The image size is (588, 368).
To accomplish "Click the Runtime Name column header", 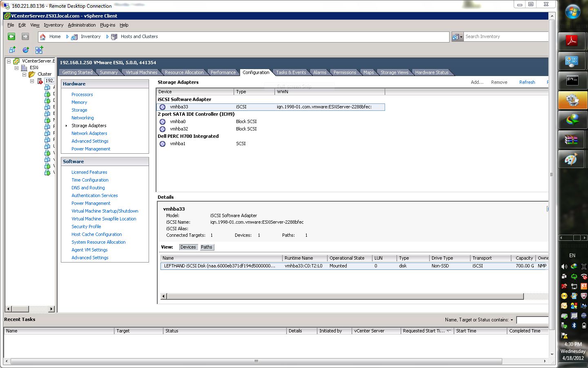I will (305, 258).
